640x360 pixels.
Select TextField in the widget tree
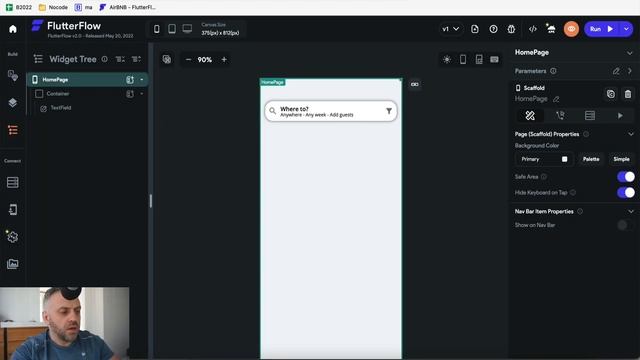[x=61, y=108]
